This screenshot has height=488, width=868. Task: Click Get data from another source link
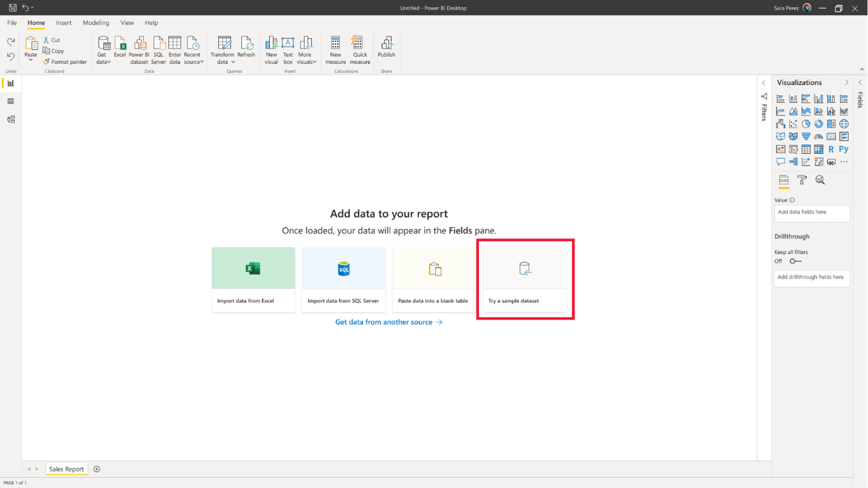pos(388,322)
